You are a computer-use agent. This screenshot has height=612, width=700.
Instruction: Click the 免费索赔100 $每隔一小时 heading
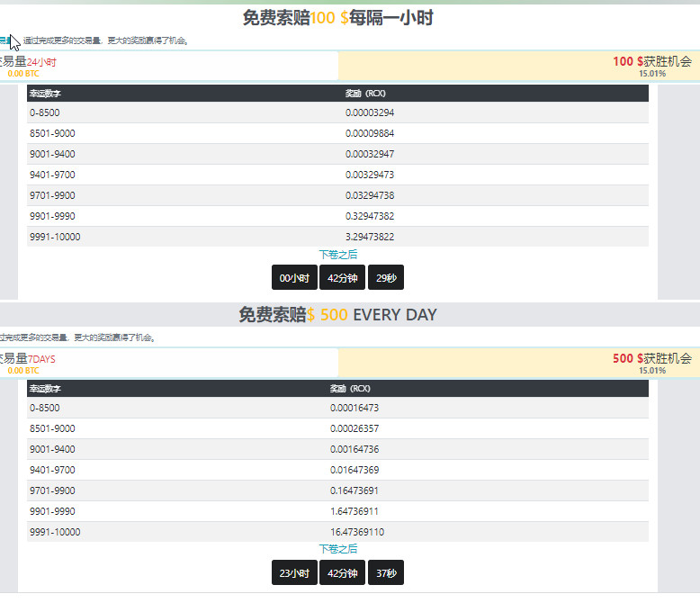coord(338,18)
